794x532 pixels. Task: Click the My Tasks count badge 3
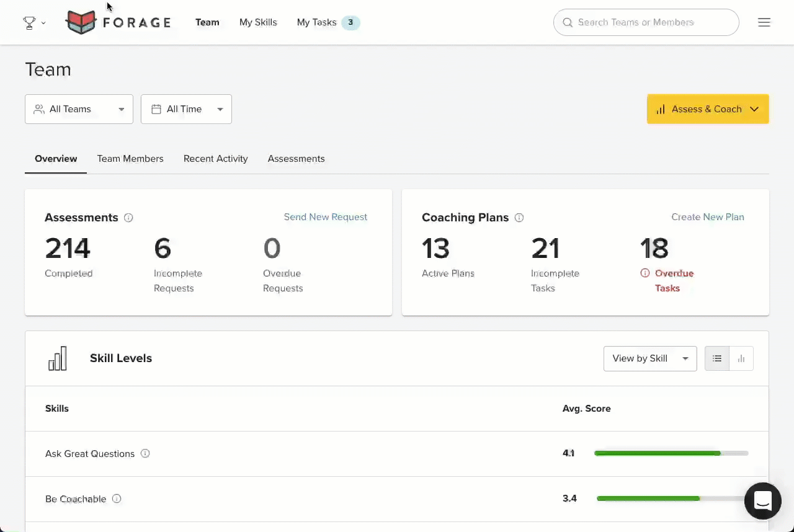(x=350, y=22)
